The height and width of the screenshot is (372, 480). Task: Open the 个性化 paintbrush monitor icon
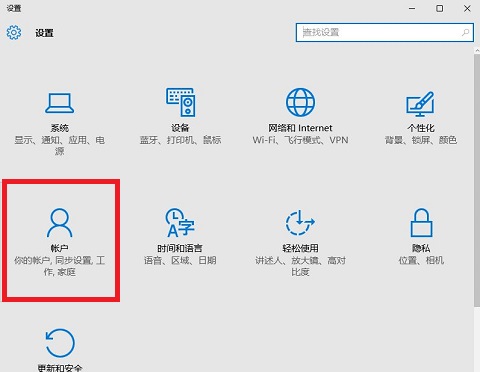pyautogui.click(x=420, y=104)
